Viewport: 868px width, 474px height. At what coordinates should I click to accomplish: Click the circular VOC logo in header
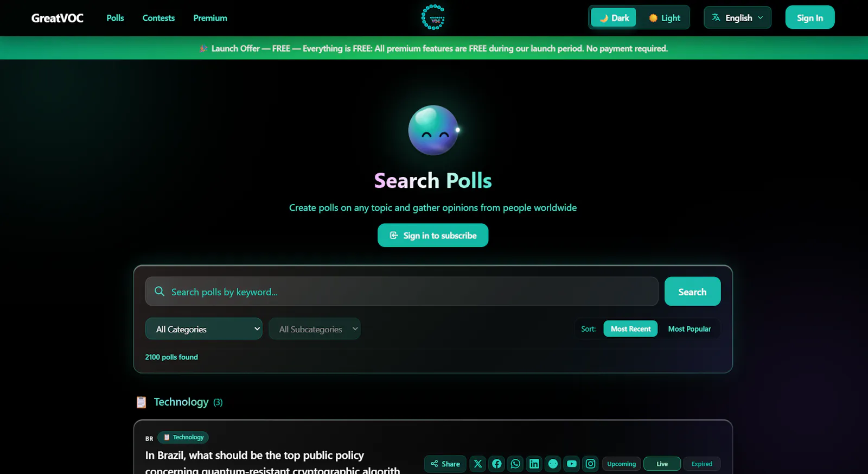[x=433, y=17]
